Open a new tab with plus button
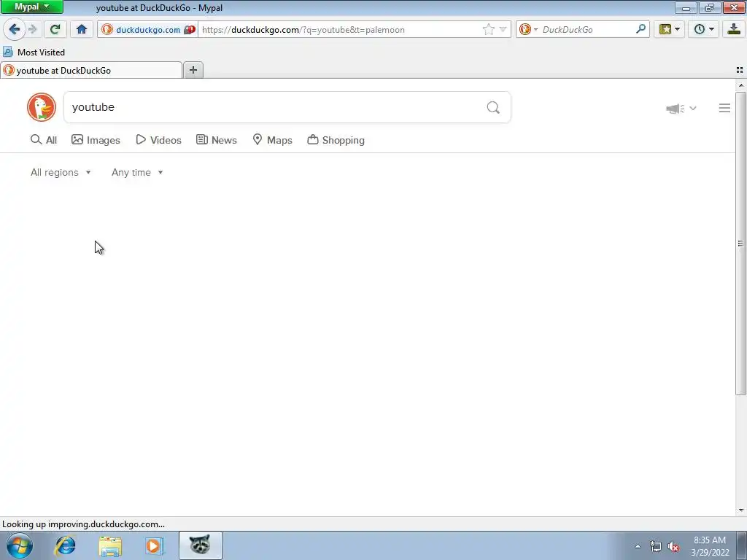The height and width of the screenshot is (560, 747). (193, 71)
